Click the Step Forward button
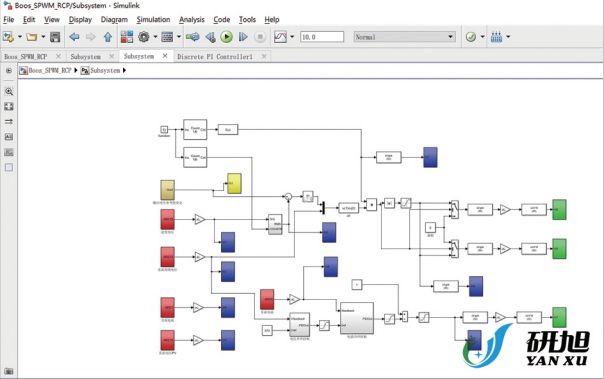This screenshot has height=379, width=604. [243, 37]
